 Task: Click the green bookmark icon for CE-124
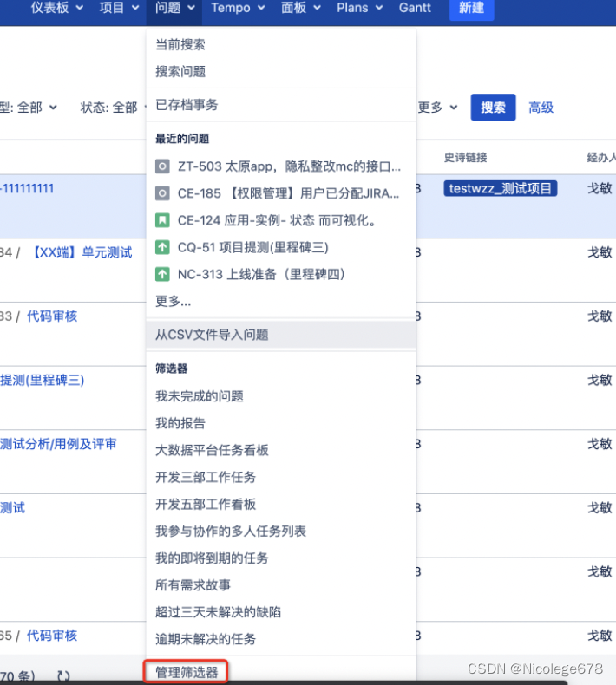162,220
